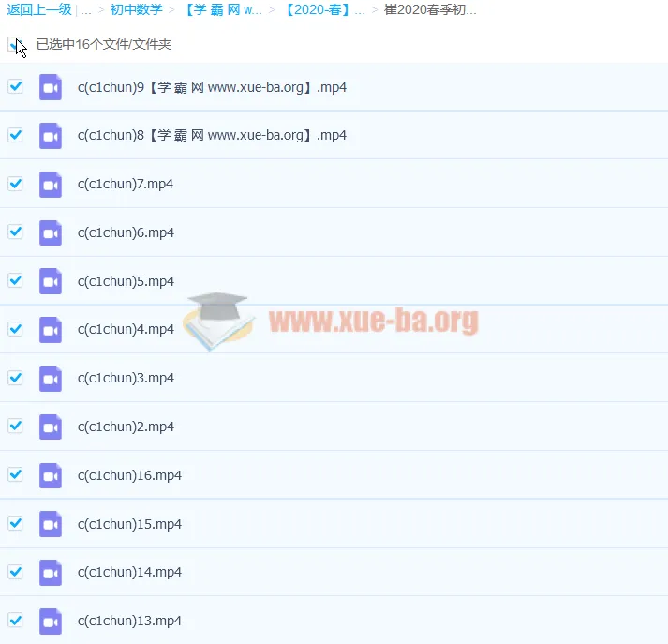The height and width of the screenshot is (644, 668).
Task: Deselect the c(c1chun)9 file checkbox
Action: point(15,87)
